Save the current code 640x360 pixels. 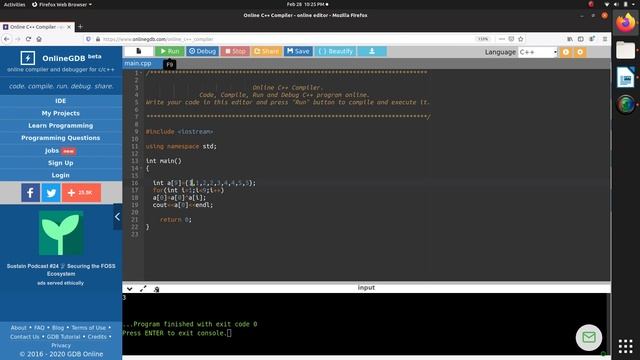[x=298, y=51]
